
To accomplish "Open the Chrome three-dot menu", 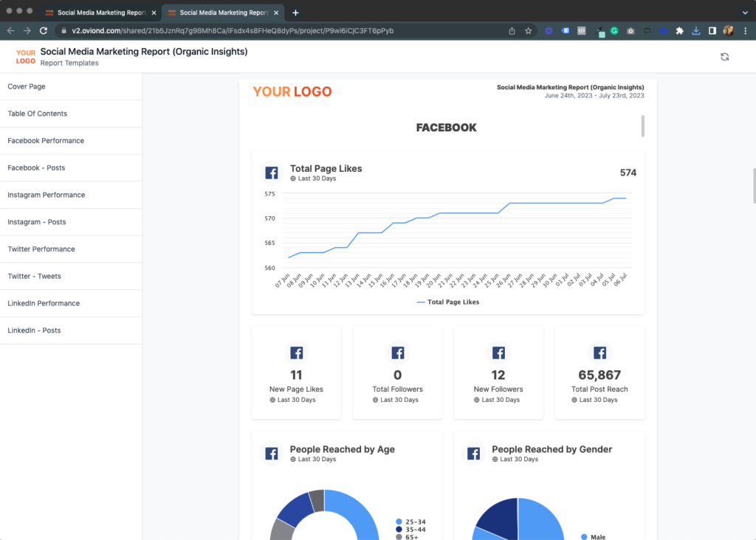I will pos(746,31).
